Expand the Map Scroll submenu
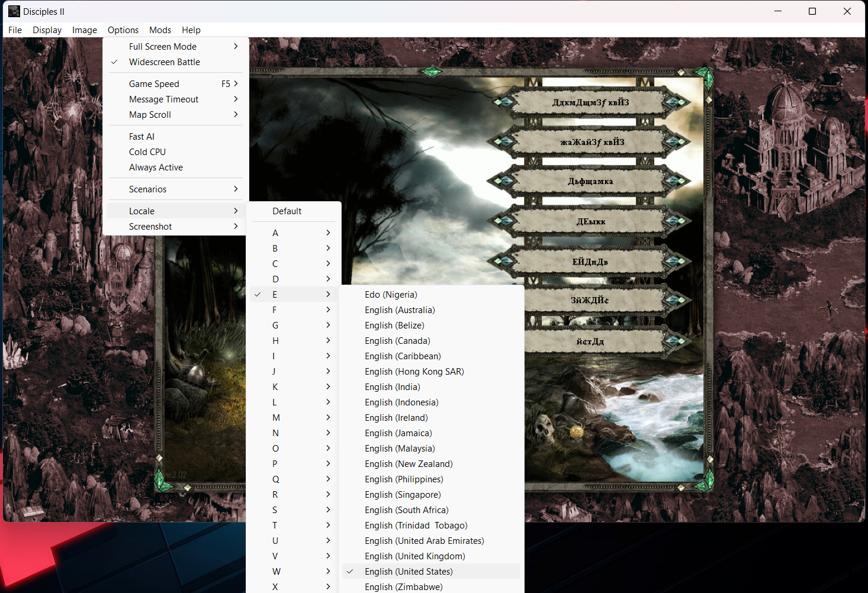 pos(175,115)
